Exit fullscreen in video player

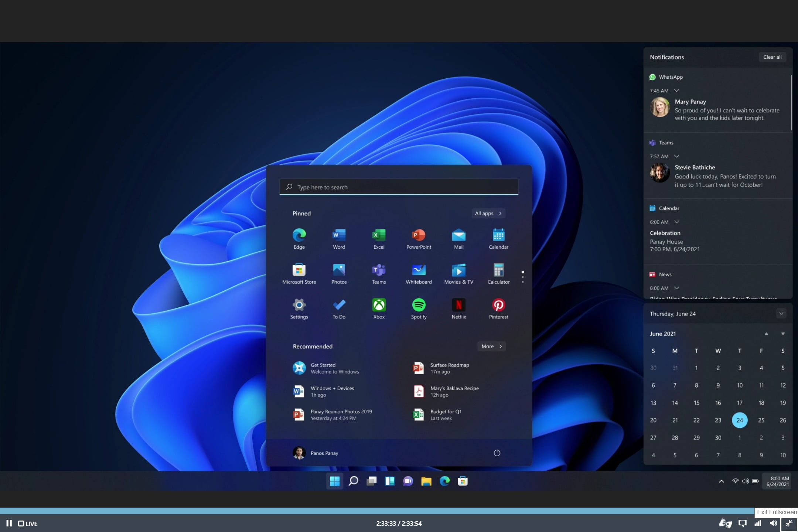789,523
